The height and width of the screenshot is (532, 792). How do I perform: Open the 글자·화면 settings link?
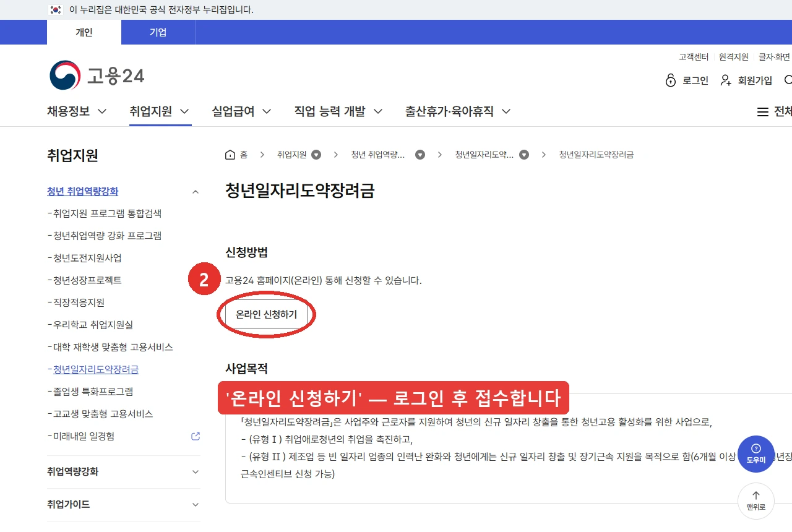[774, 57]
